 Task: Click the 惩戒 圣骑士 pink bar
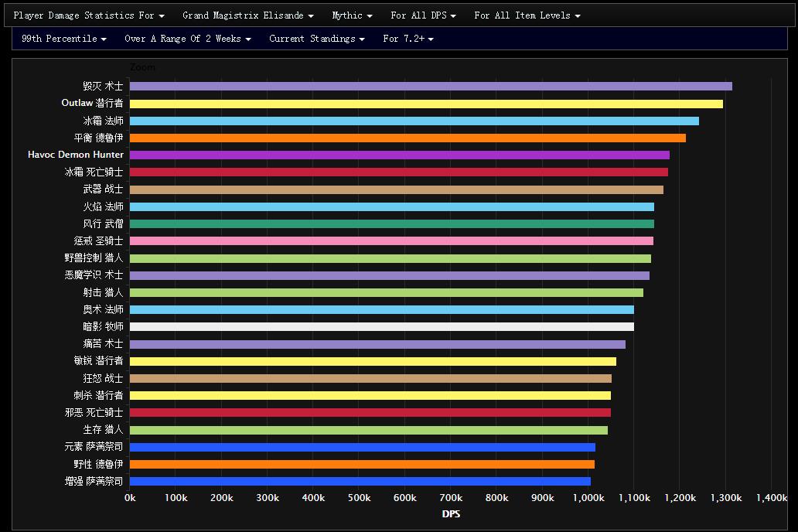(x=391, y=240)
